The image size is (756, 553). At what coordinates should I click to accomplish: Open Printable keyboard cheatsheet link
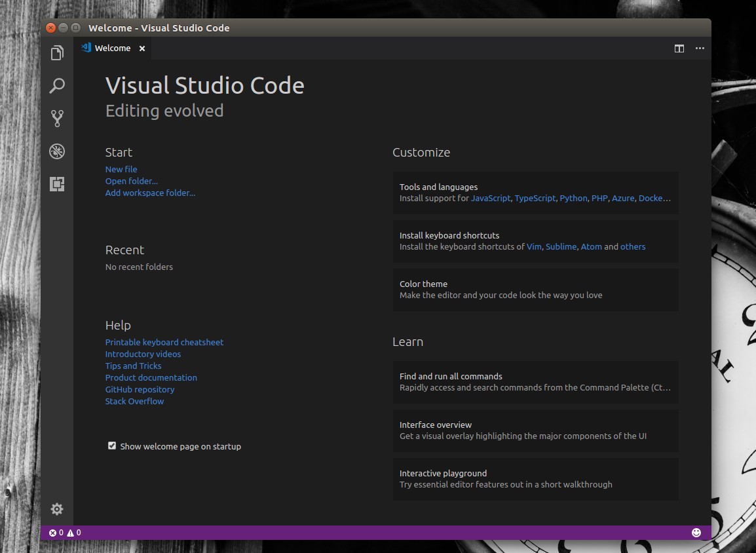click(164, 342)
